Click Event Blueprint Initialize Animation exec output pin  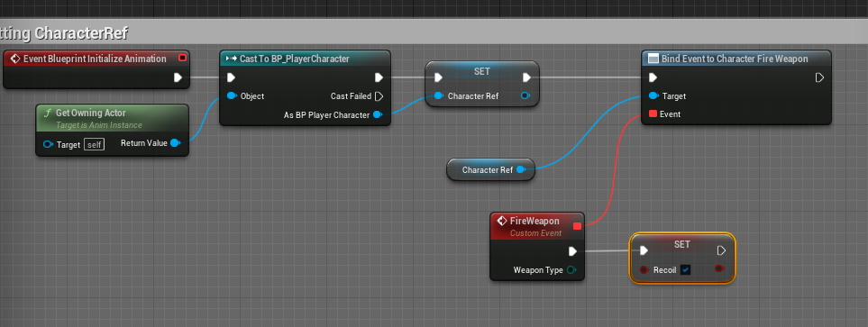[178, 77]
